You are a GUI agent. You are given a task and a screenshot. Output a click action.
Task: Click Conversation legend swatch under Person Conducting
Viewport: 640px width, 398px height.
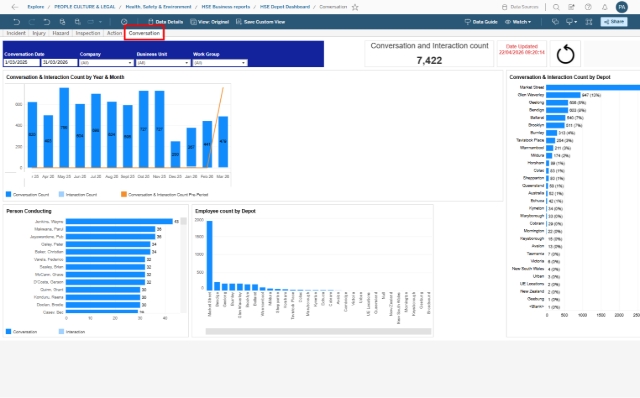[9, 332]
